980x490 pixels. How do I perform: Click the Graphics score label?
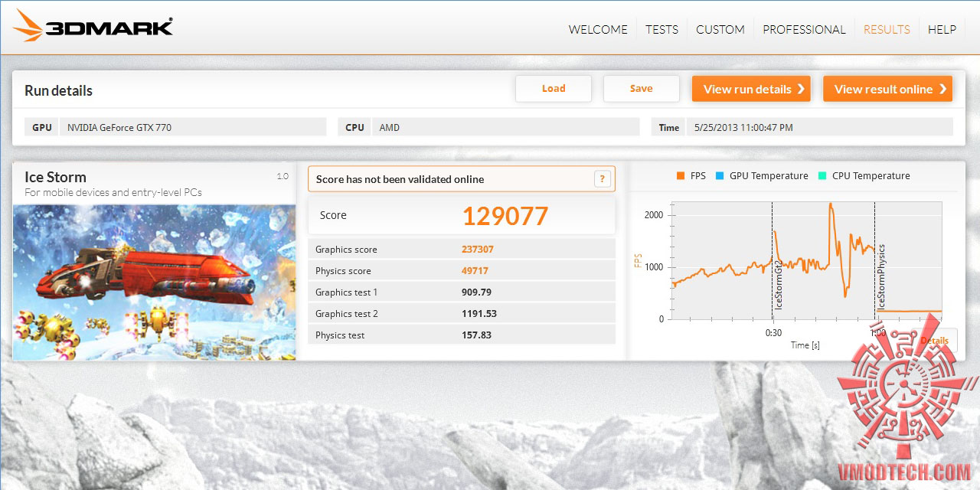[x=346, y=250]
